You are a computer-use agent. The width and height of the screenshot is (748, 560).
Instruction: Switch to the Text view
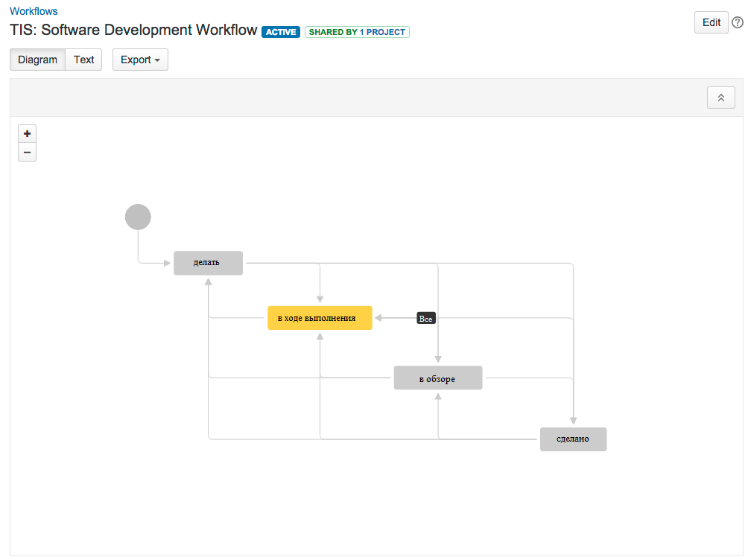pos(83,60)
